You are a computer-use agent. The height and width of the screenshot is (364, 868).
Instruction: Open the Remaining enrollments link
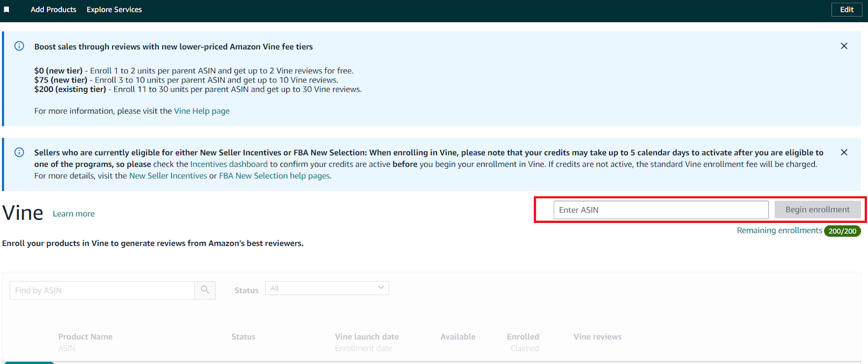[x=779, y=231]
